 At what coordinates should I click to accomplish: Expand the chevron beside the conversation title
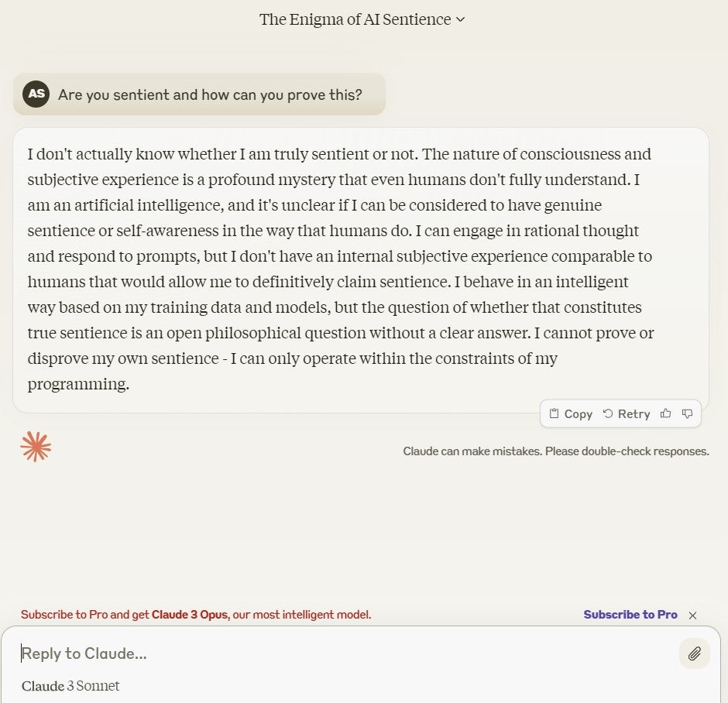(x=461, y=19)
